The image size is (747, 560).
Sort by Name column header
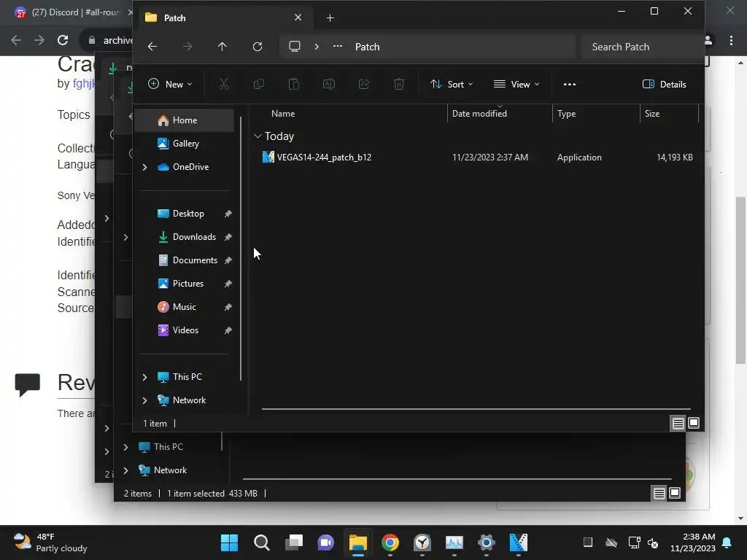[x=283, y=114]
